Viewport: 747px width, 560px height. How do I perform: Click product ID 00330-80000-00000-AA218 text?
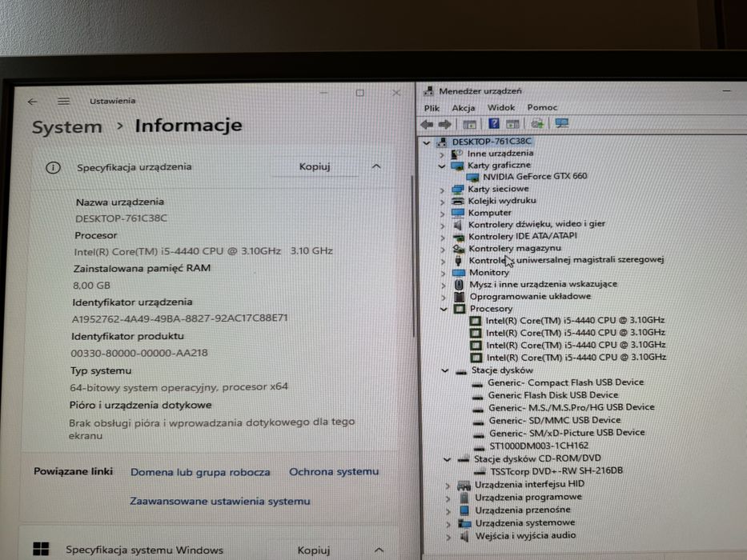[x=139, y=354]
